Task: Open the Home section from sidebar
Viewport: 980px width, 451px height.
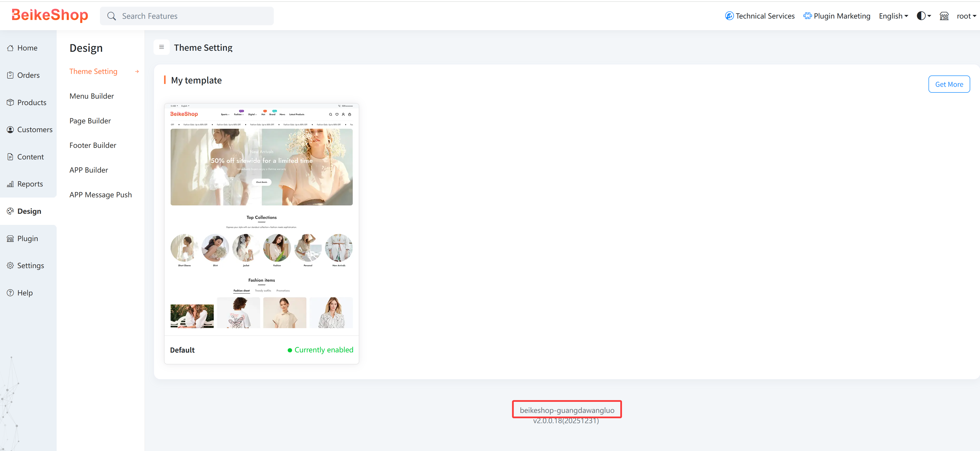Action: tap(10, 48)
